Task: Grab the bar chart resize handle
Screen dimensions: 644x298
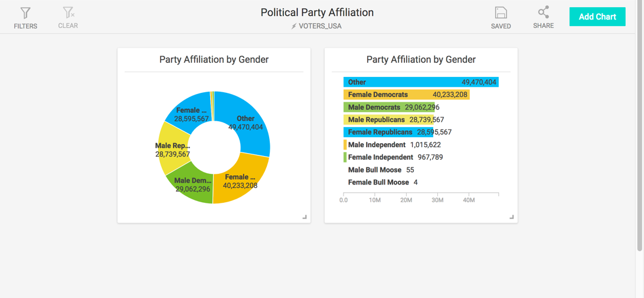Action: coord(512,217)
